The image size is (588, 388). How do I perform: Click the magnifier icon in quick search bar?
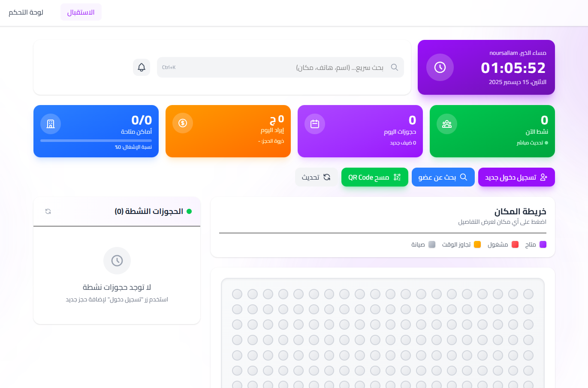click(395, 67)
